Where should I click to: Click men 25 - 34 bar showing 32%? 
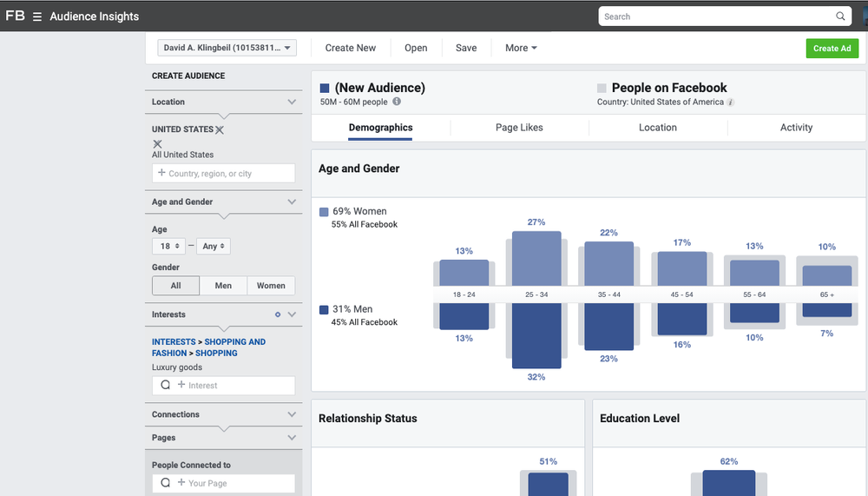point(536,336)
